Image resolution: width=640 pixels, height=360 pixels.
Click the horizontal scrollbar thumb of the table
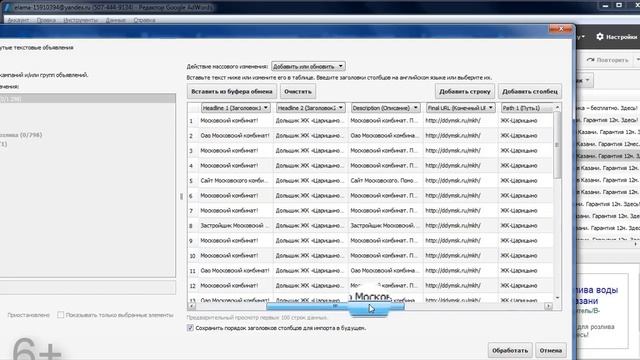coord(335,306)
